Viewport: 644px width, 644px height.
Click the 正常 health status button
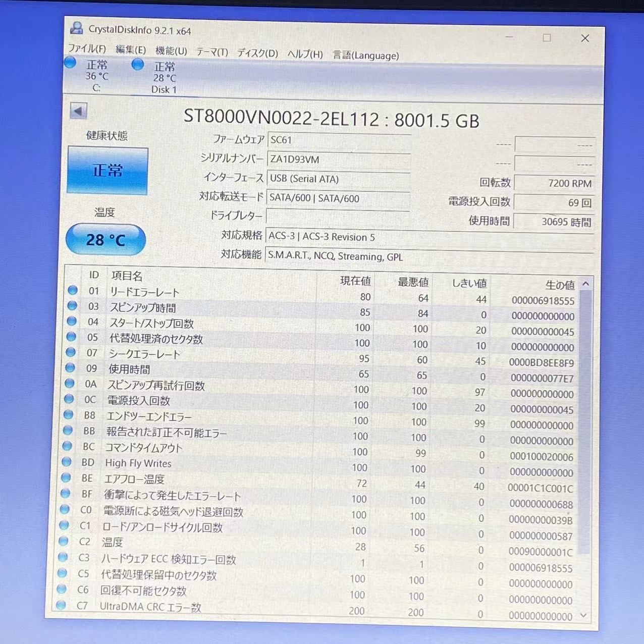[x=107, y=171]
